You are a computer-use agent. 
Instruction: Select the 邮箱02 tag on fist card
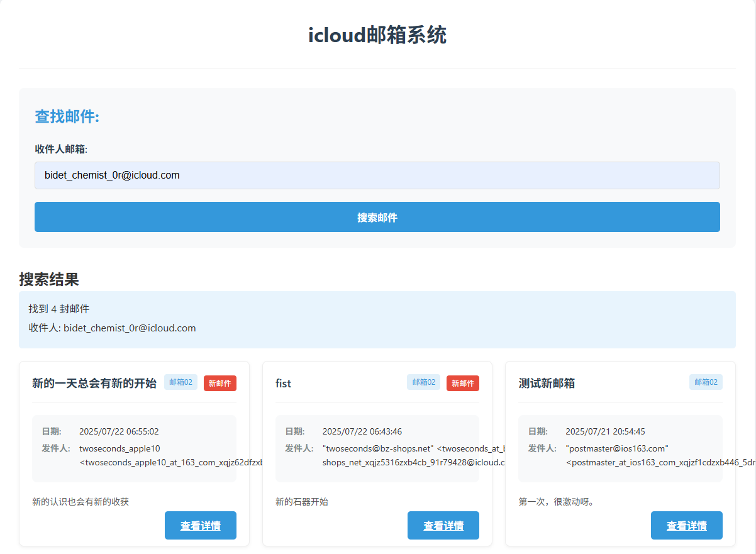coord(423,382)
